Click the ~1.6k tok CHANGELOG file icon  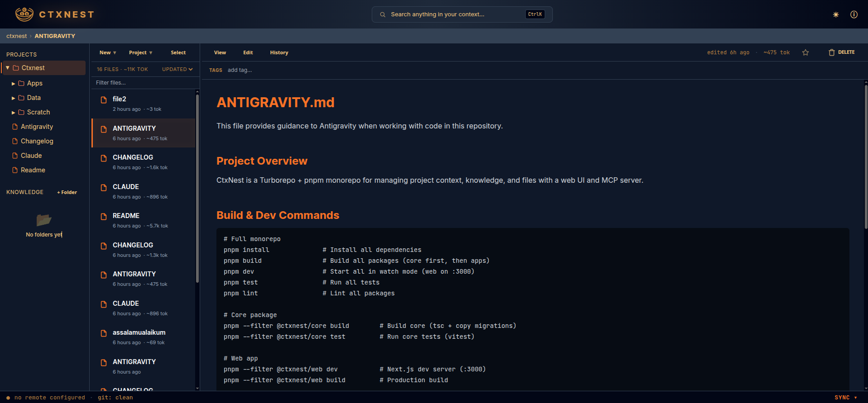click(x=104, y=158)
